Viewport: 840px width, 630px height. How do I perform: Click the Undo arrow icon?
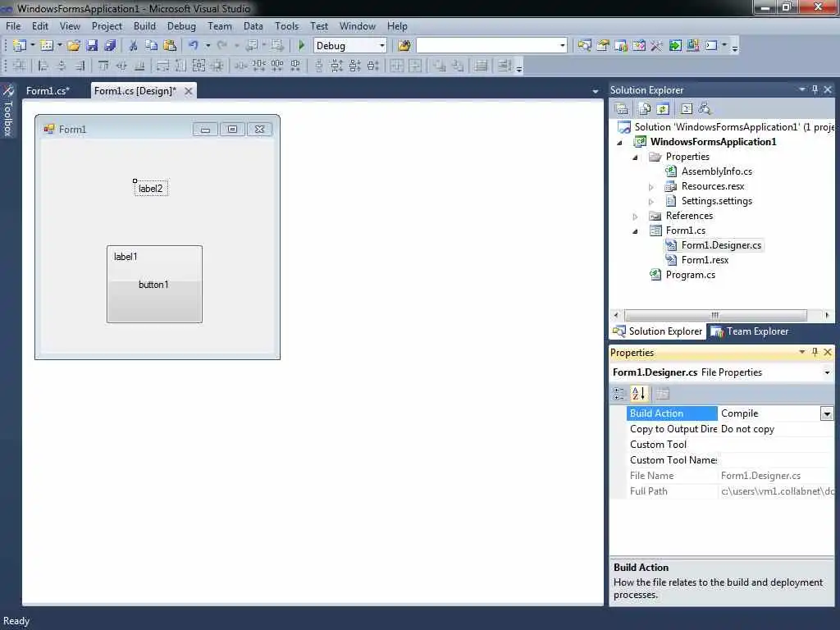194,46
